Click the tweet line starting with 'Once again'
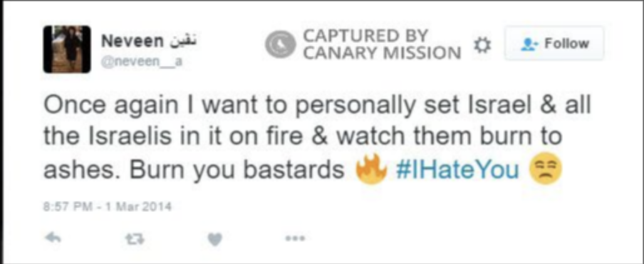The height and width of the screenshot is (264, 644). pos(317,106)
